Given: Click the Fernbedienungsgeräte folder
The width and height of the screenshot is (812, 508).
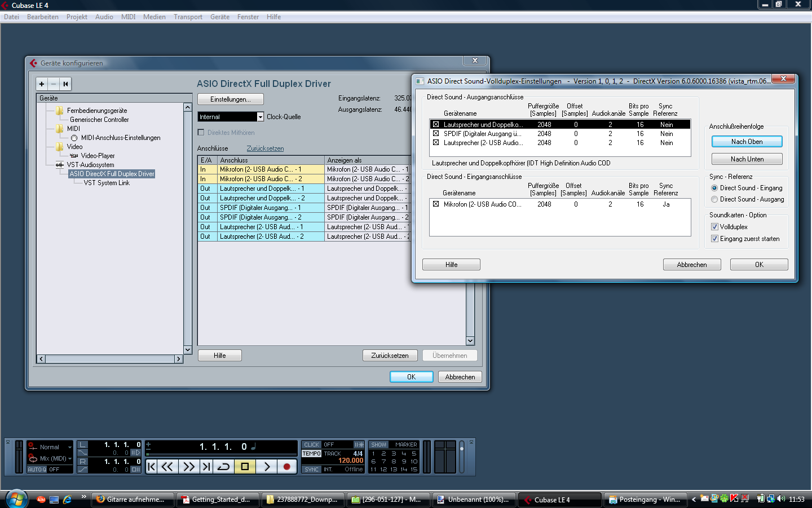Looking at the screenshot, I should (96, 111).
